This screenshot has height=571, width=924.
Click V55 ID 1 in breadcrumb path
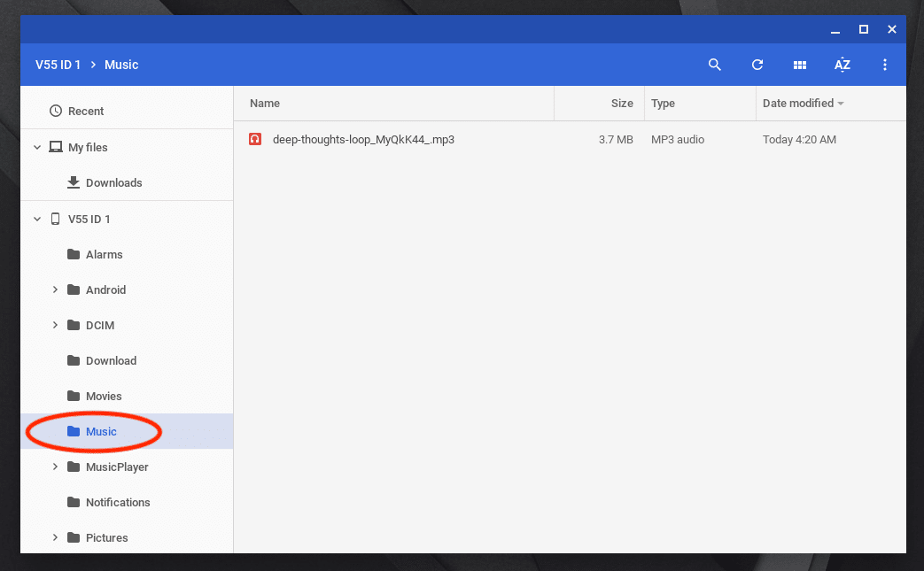[58, 65]
